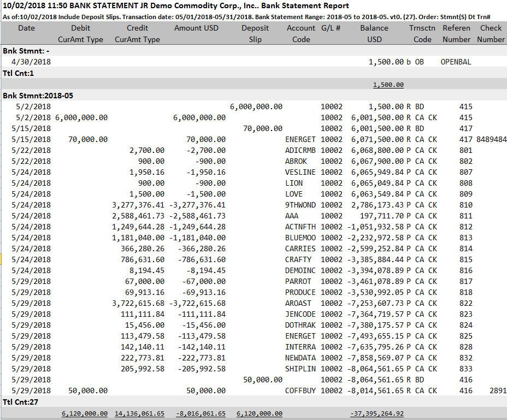The image size is (507, 420).
Task: Click the DEMOINC account code
Action: 300,270
